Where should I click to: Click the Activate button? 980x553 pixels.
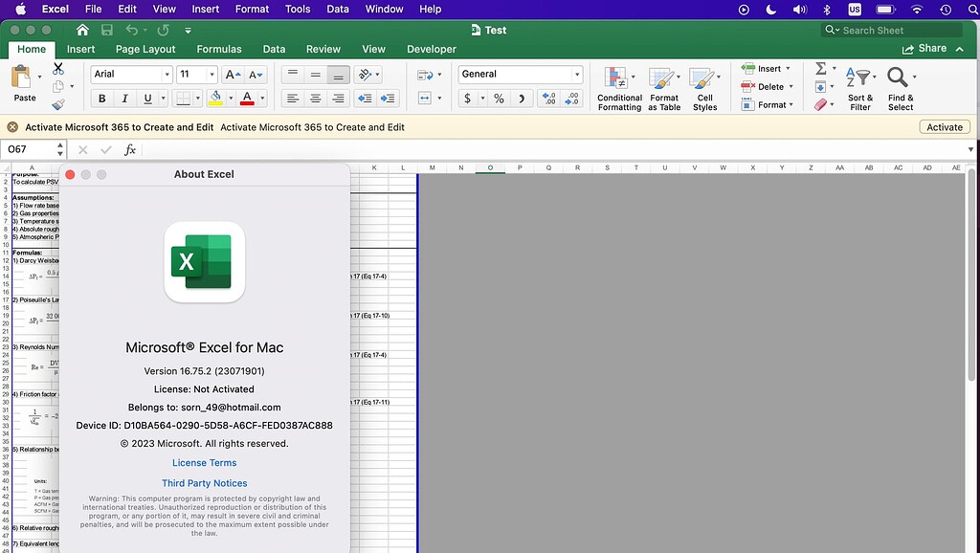pos(944,126)
